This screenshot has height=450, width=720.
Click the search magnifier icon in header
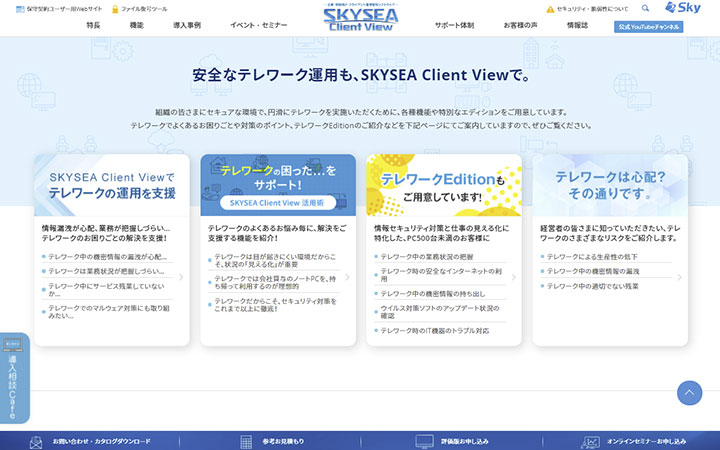pos(645,8)
